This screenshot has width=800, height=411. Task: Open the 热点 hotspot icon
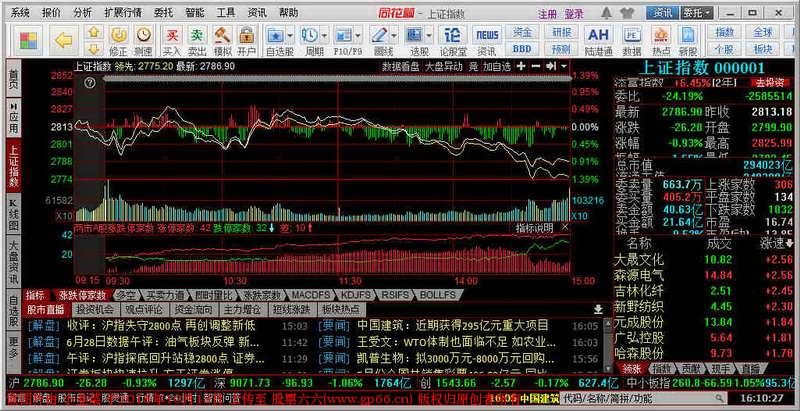point(662,41)
